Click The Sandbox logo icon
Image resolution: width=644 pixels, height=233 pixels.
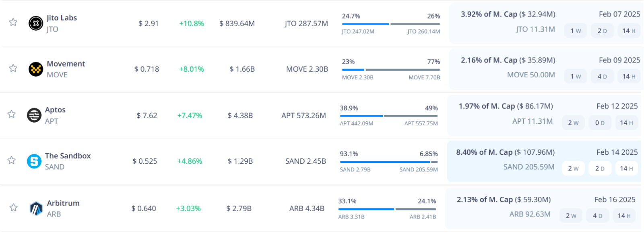click(34, 161)
